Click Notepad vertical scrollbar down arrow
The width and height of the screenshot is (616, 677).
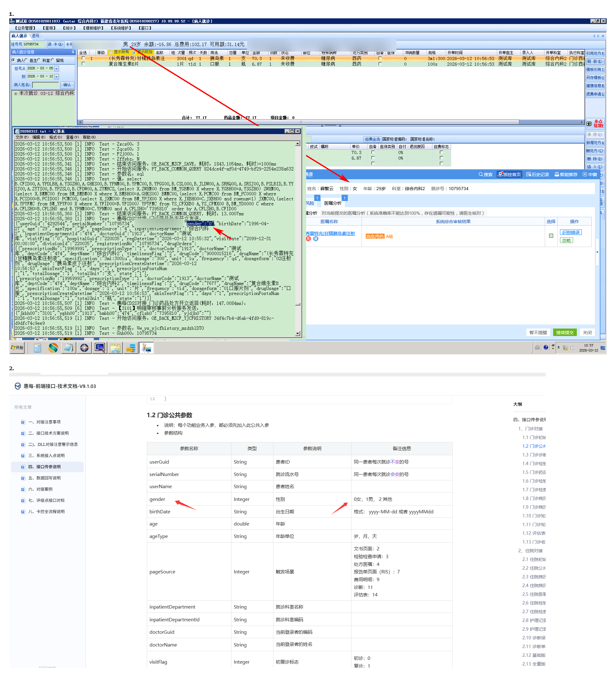point(298,334)
